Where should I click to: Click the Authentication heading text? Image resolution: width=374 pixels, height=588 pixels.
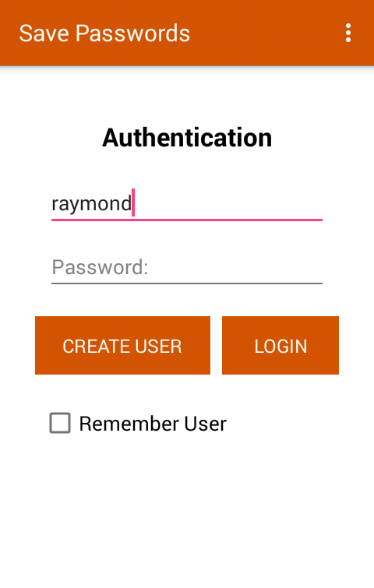pos(187,137)
